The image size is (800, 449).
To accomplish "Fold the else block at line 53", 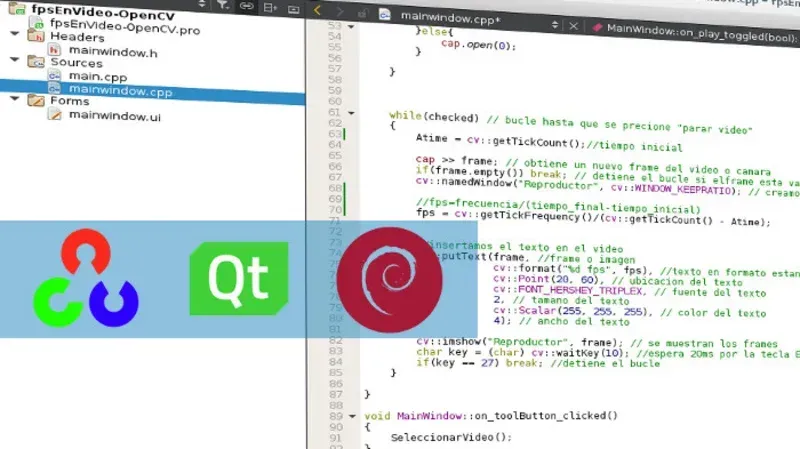I will pyautogui.click(x=351, y=26).
